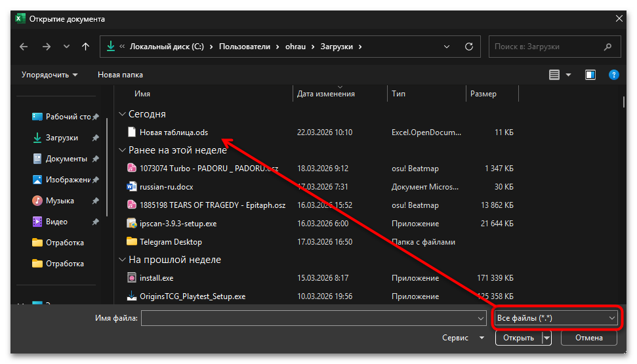
Task: Click the russian-ru.docx Word icon
Action: point(132,187)
